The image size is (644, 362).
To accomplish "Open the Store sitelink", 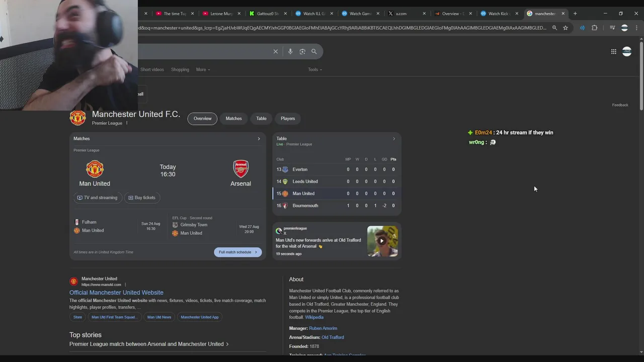I will (77, 317).
